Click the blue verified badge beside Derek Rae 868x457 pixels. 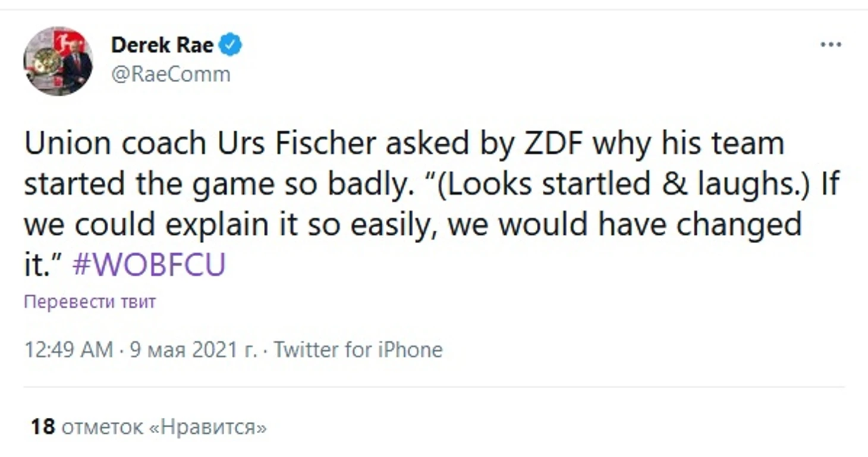231,45
